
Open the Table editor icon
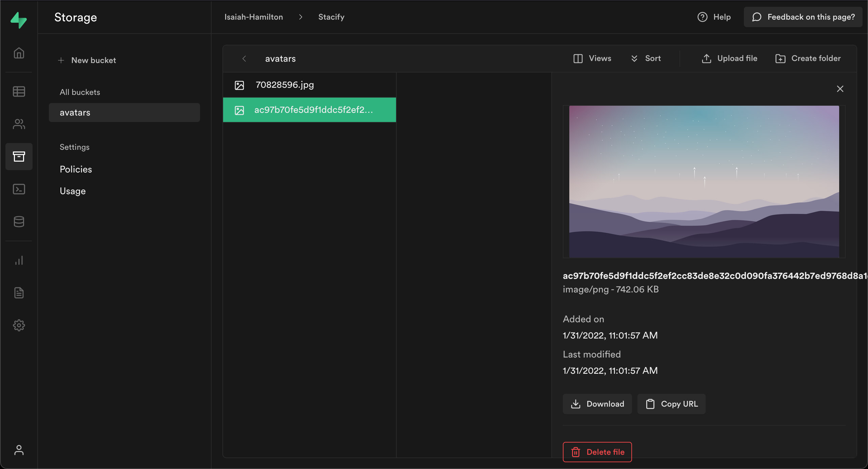[x=19, y=91]
